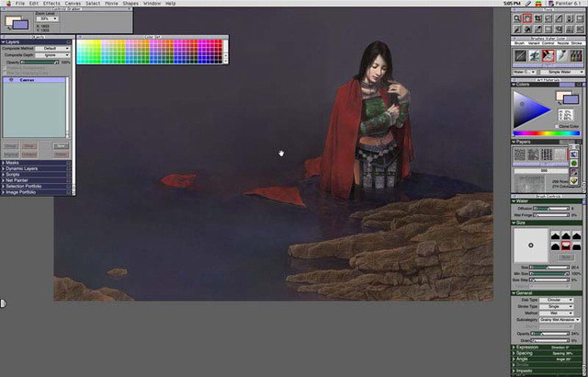Open the Simple Water variant dropdown

coord(561,72)
